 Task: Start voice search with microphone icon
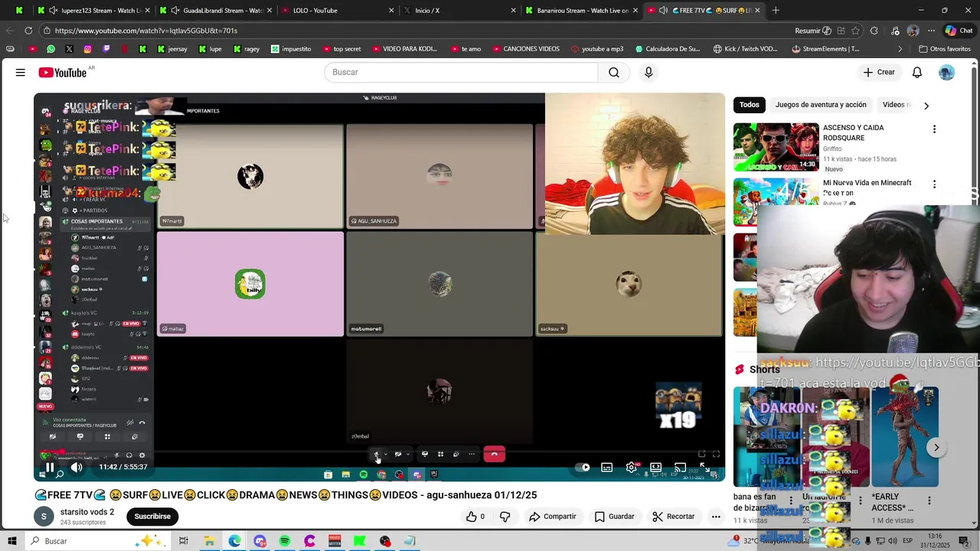pos(648,72)
